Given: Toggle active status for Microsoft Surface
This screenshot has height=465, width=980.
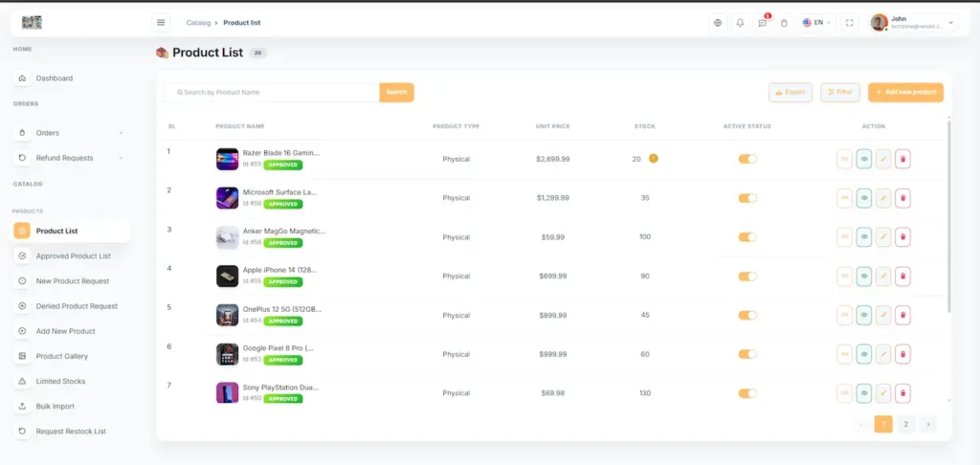Looking at the screenshot, I should click(747, 198).
